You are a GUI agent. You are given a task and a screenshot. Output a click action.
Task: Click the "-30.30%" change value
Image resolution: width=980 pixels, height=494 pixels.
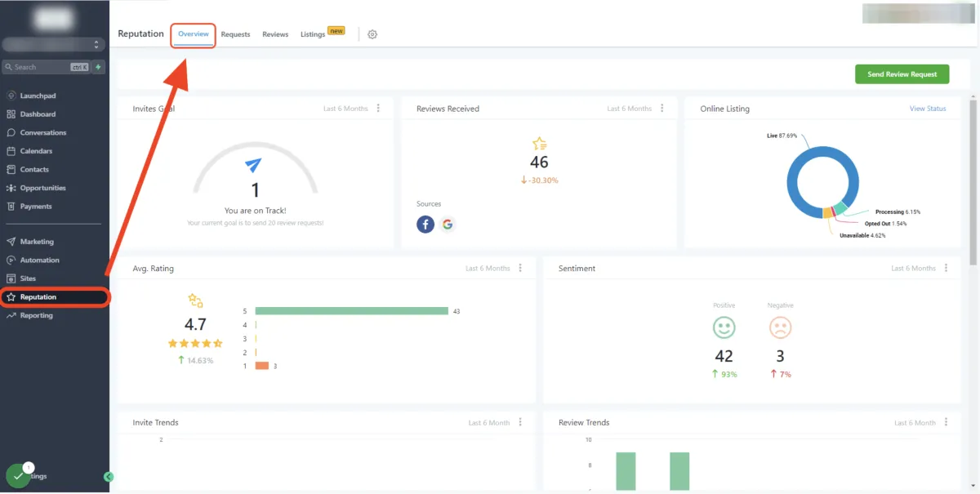[543, 180]
